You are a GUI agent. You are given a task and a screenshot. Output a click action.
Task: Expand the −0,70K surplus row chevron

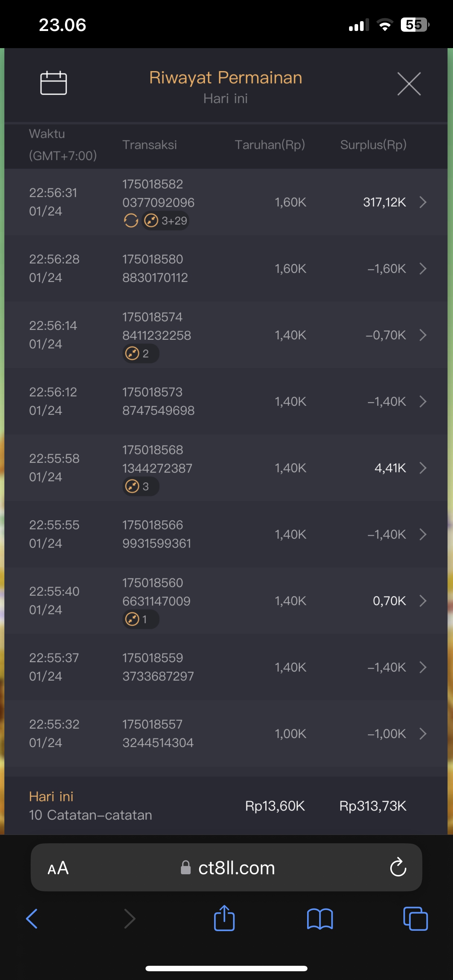423,335
